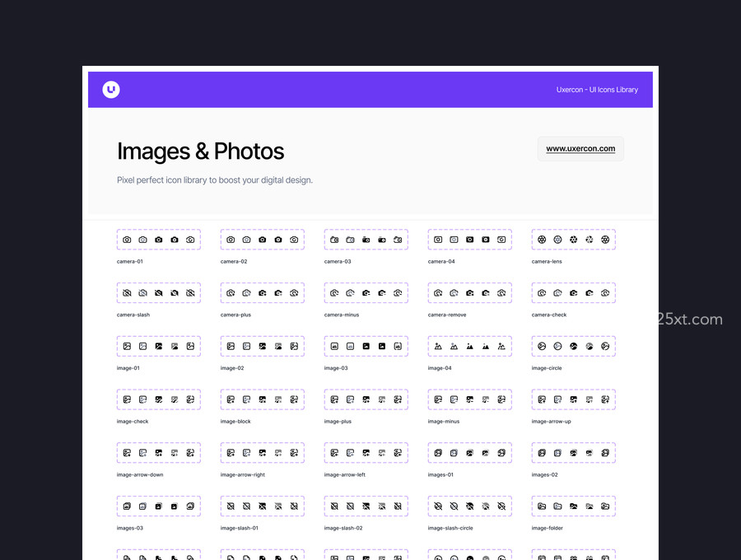
Task: Click the 'image-circle' label
Action: (x=547, y=368)
